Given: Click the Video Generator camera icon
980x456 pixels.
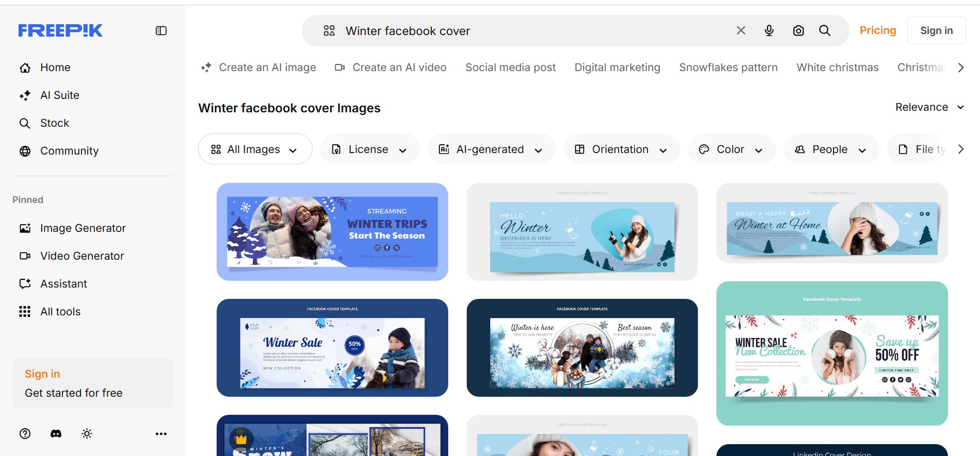Looking at the screenshot, I should [25, 256].
